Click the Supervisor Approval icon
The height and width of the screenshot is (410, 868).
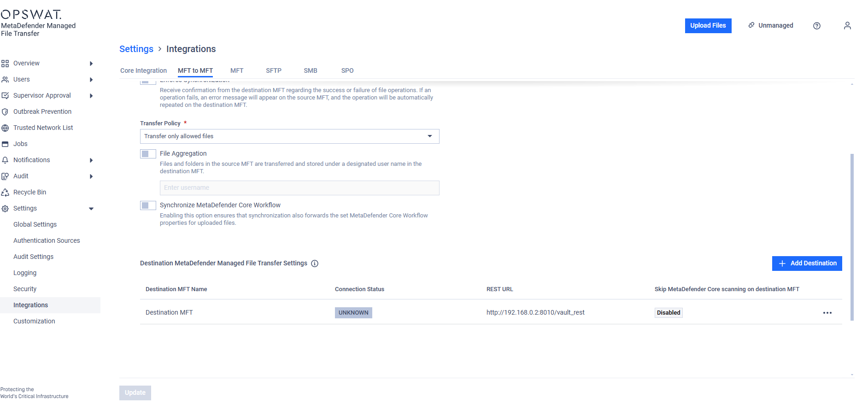tap(5, 96)
